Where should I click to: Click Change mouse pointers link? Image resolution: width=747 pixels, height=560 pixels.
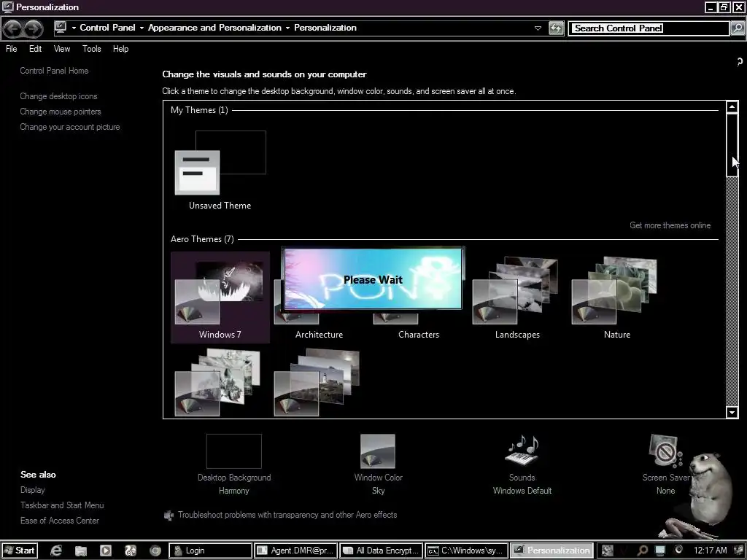tap(61, 112)
